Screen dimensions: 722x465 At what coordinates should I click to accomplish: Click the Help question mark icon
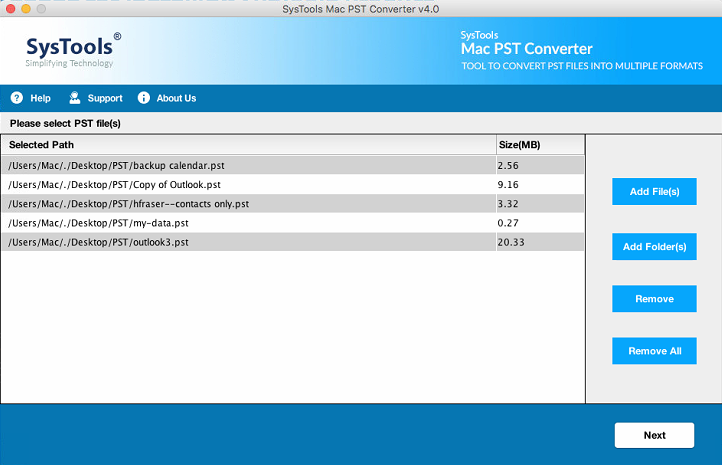[17, 98]
